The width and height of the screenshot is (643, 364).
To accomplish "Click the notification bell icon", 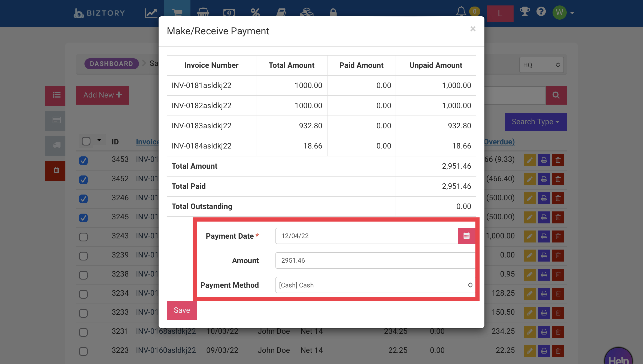I will point(461,12).
